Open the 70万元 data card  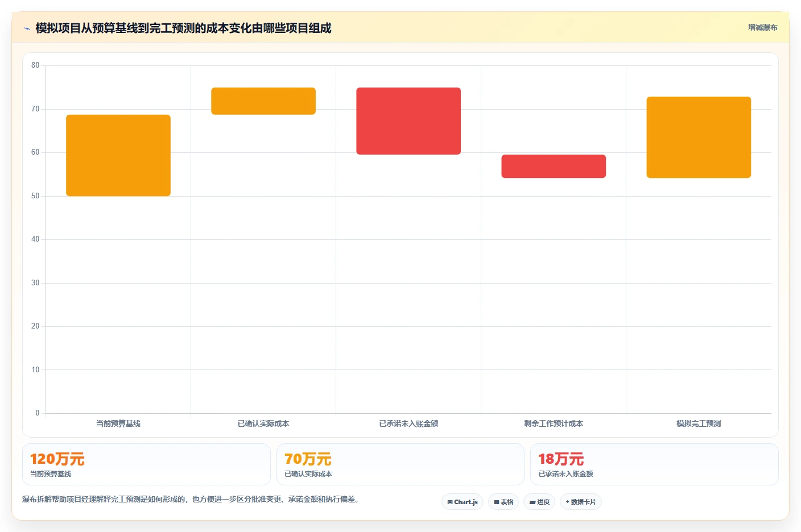point(400,464)
